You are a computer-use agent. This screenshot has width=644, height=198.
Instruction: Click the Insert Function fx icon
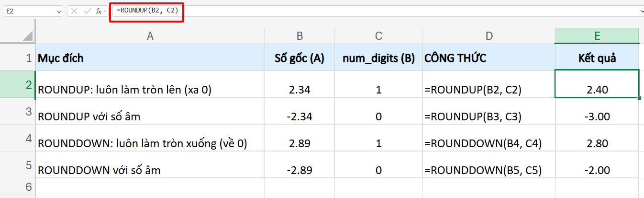point(99,11)
